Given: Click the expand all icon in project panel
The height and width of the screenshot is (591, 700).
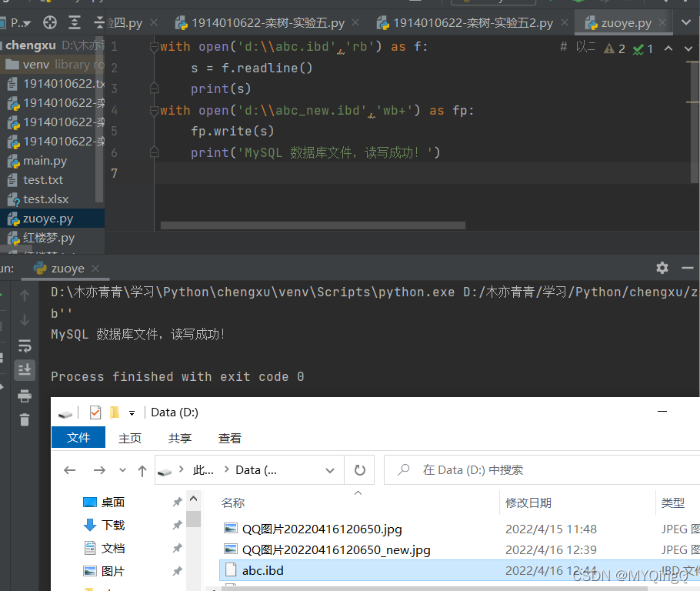Looking at the screenshot, I should point(74,22).
